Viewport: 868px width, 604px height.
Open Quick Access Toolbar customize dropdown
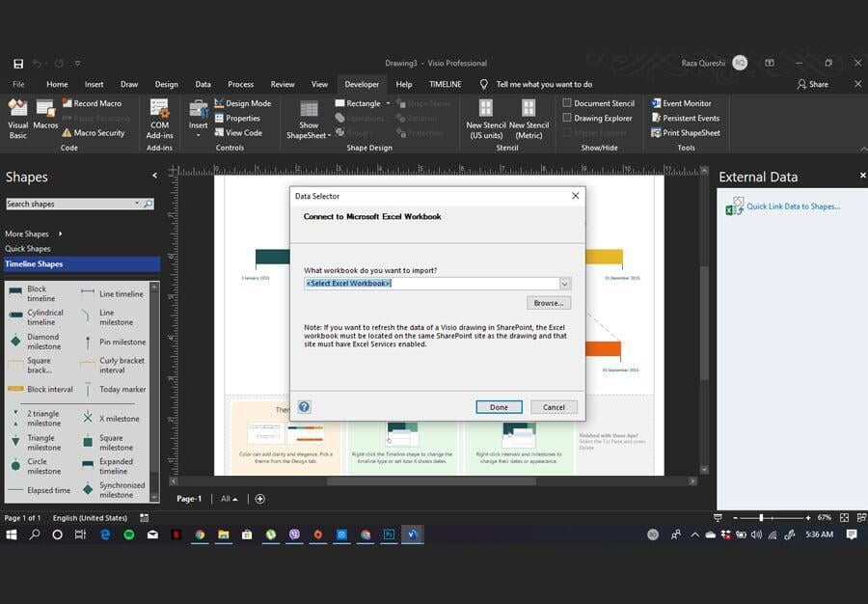point(77,64)
